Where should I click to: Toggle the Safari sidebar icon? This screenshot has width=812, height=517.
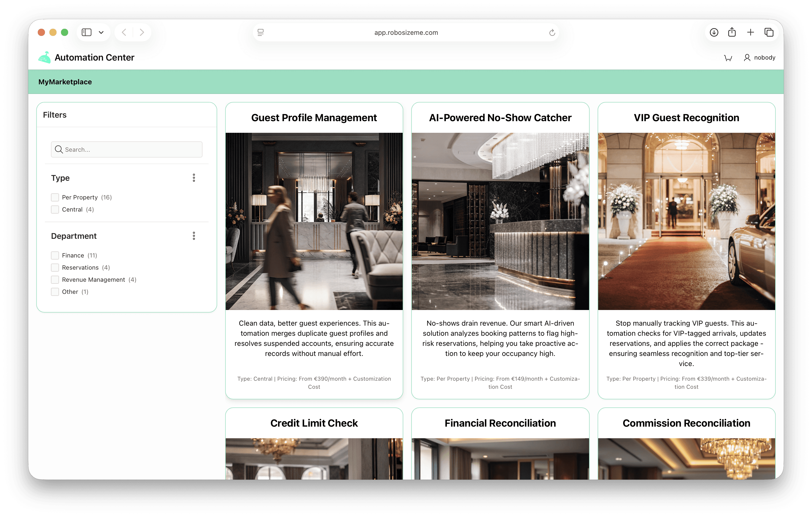pos(87,32)
